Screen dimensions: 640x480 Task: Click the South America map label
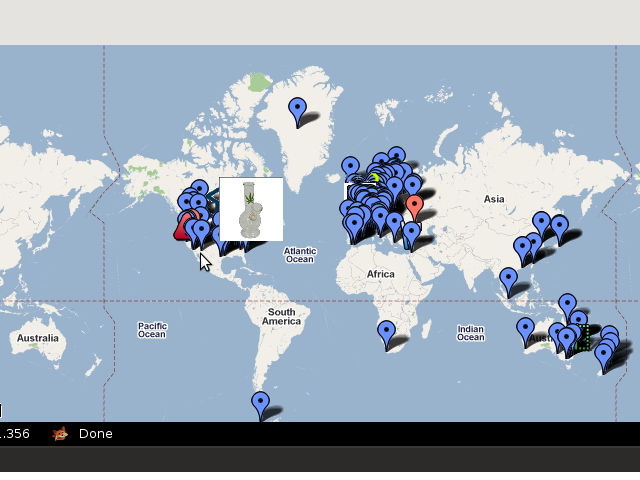point(281,317)
